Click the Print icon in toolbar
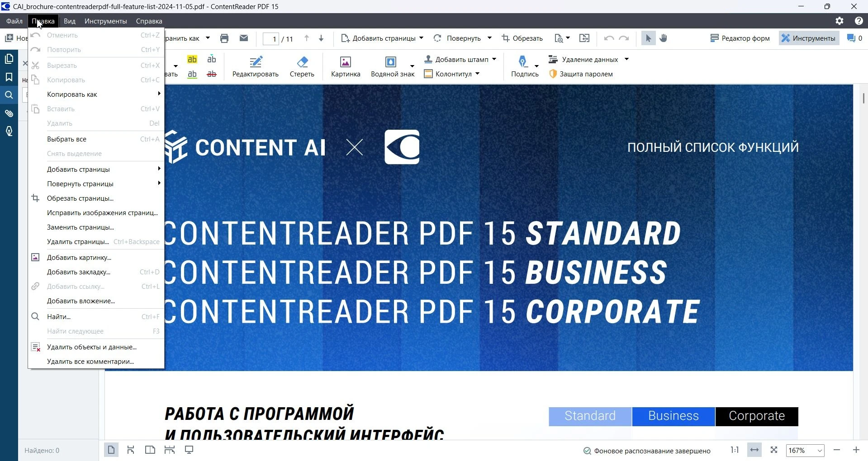Screen dimensions: 868x461 tap(224, 38)
